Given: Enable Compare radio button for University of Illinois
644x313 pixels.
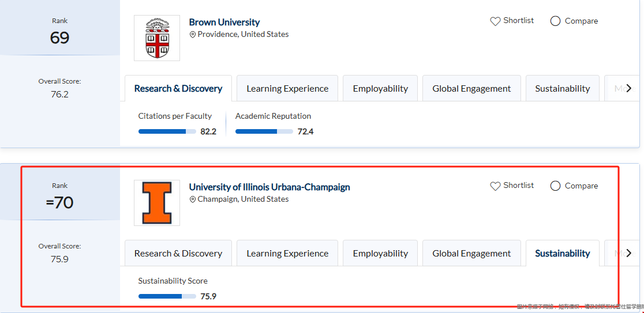Looking at the screenshot, I should pyautogui.click(x=556, y=186).
